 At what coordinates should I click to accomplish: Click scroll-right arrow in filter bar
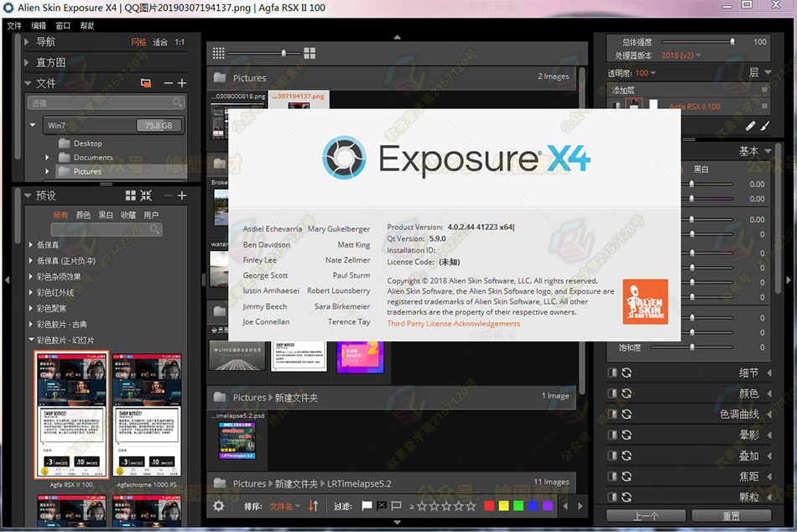click(x=580, y=506)
